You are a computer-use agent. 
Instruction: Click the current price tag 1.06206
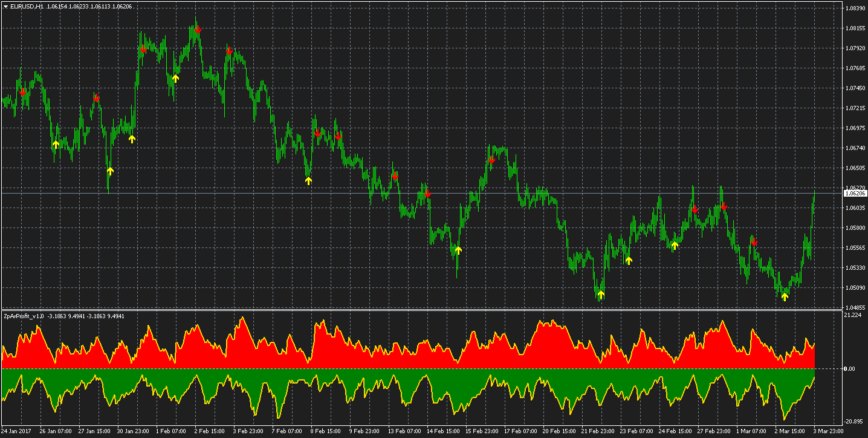(x=855, y=194)
